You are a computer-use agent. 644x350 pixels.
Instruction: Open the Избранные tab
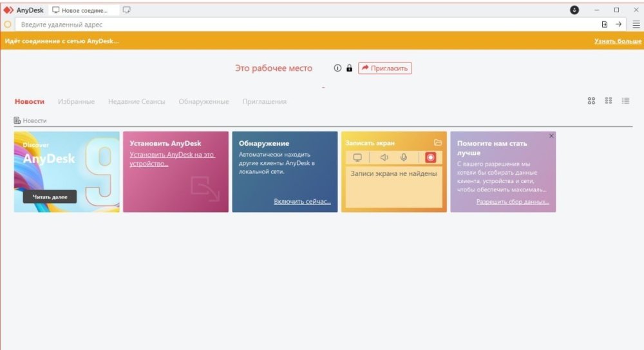click(x=76, y=102)
